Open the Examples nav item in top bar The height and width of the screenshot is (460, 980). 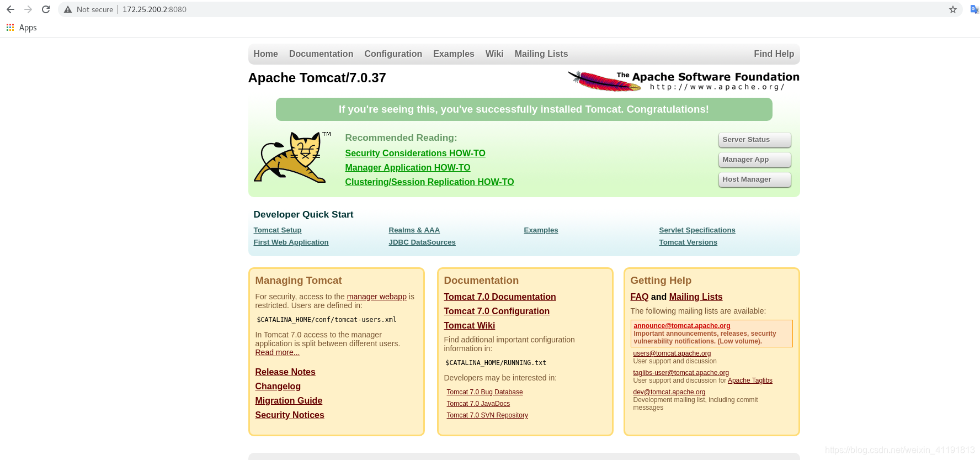tap(454, 54)
